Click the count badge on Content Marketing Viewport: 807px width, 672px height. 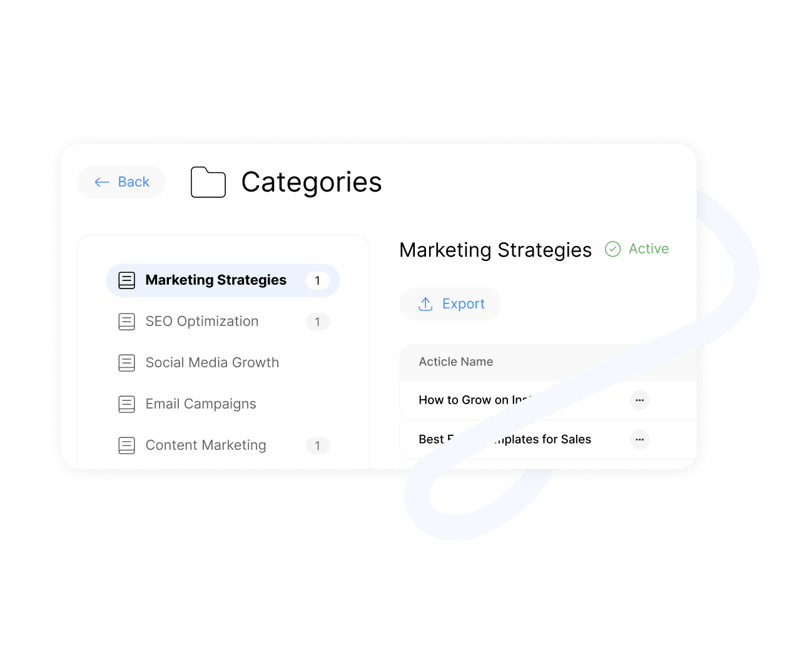318,445
